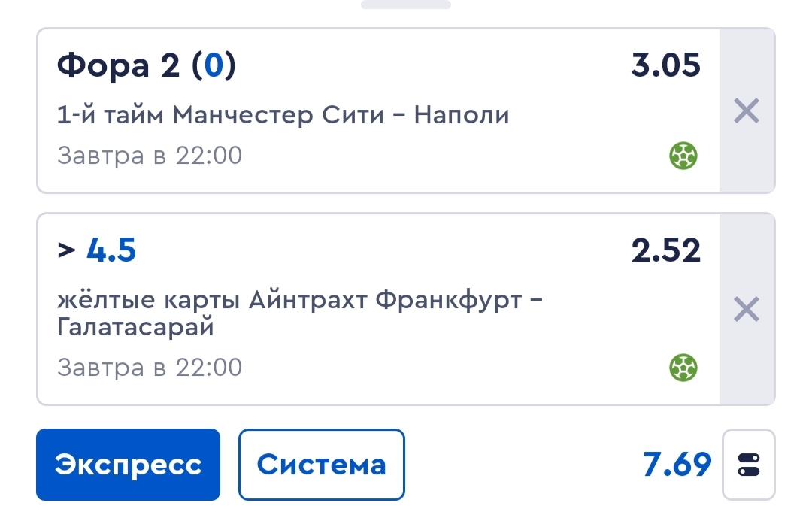This screenshot has height=527, width=812.
Task: Tap the football icon on Манчестер Сити bet
Action: tap(683, 156)
